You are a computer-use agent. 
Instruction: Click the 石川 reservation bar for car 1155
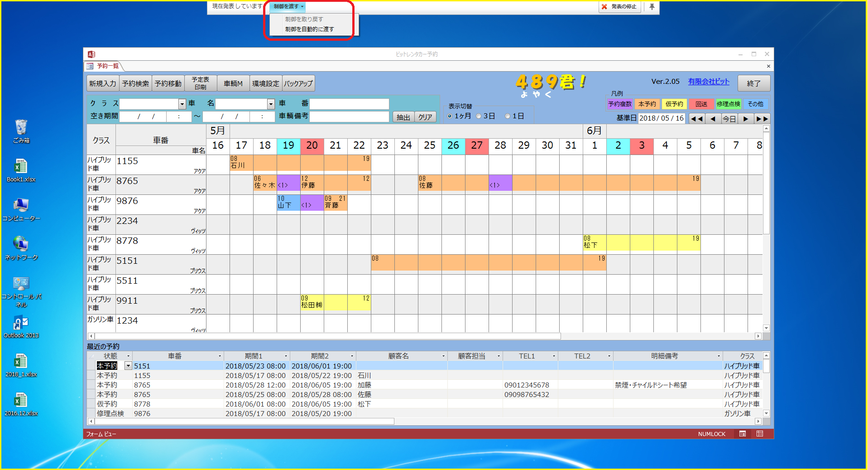(x=300, y=163)
